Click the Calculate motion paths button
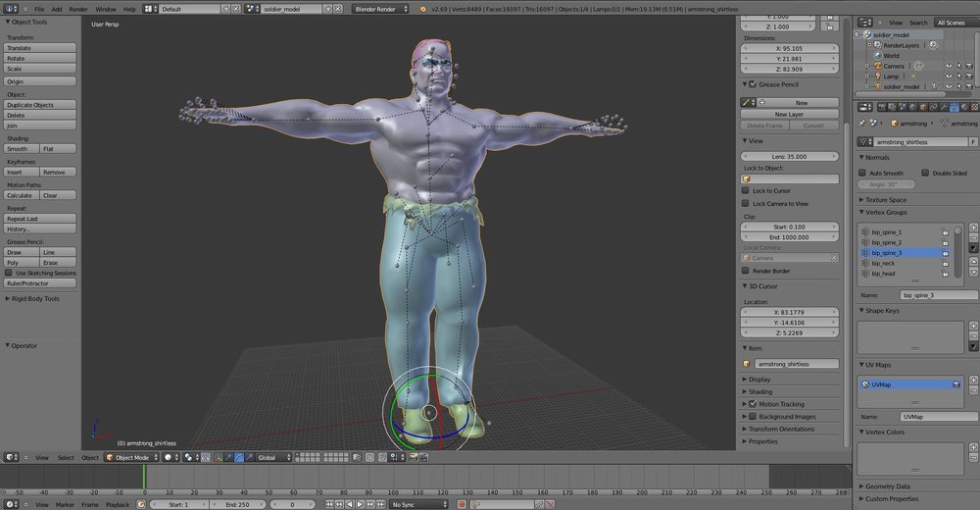Screen dimensions: 980x510 [22, 195]
